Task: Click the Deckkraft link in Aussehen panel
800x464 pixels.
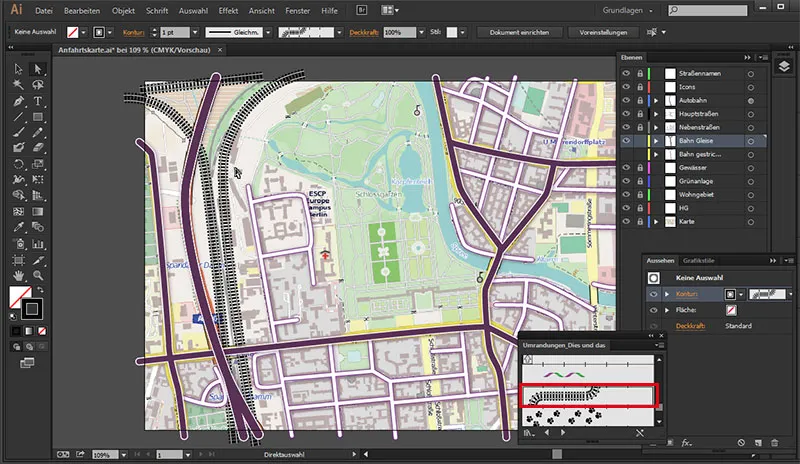Action: pyautogui.click(x=690, y=326)
